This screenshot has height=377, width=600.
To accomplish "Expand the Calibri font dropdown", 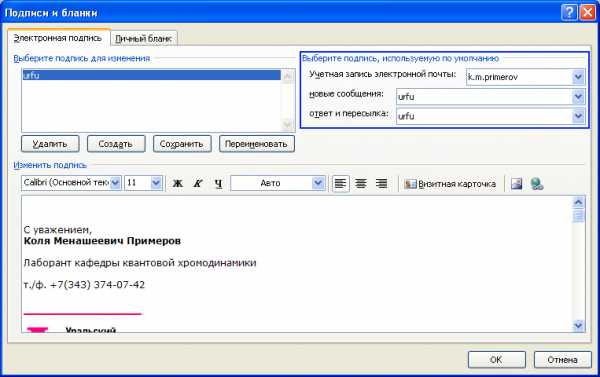I will pyautogui.click(x=115, y=183).
